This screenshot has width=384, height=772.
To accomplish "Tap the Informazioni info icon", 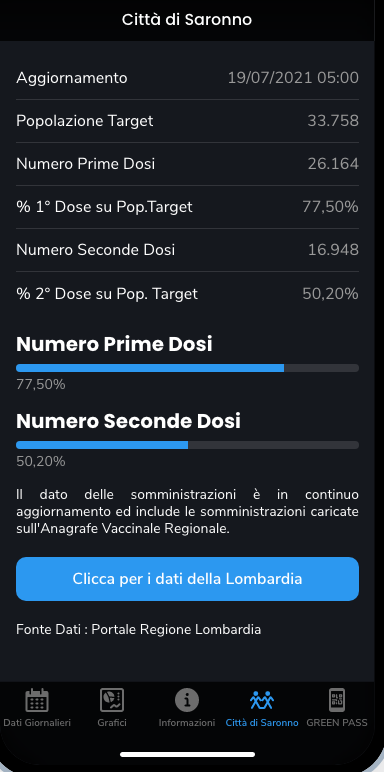I will [x=187, y=700].
